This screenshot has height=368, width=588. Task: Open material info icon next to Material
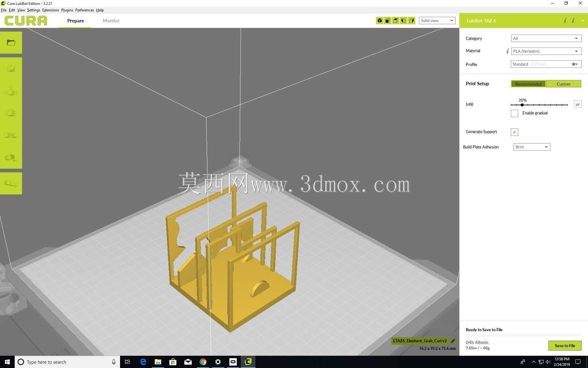(x=507, y=51)
